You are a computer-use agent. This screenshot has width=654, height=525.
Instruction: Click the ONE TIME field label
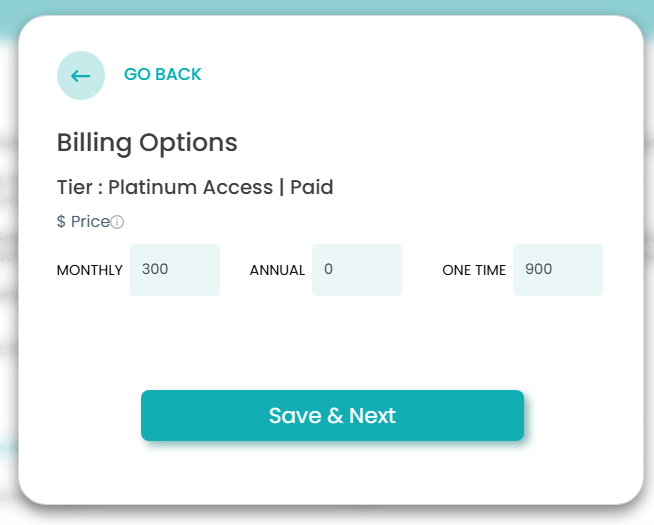474,271
